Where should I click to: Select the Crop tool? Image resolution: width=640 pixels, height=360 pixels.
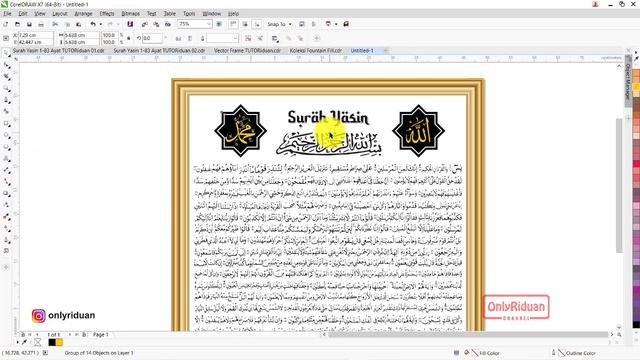click(6, 77)
